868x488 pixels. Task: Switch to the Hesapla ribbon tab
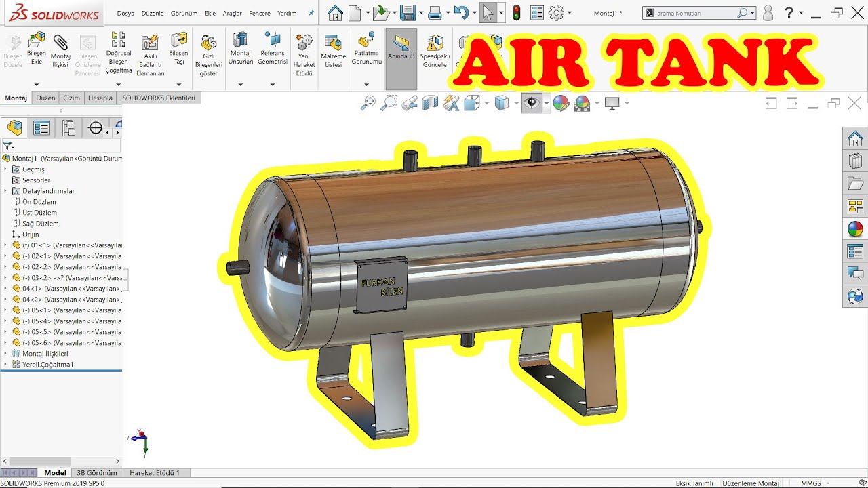pos(100,98)
